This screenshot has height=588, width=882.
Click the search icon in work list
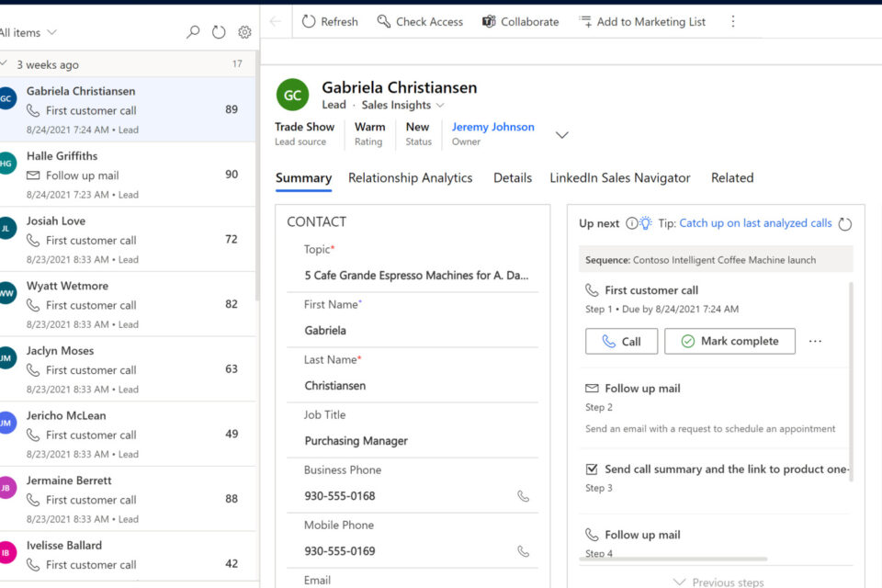pos(193,32)
